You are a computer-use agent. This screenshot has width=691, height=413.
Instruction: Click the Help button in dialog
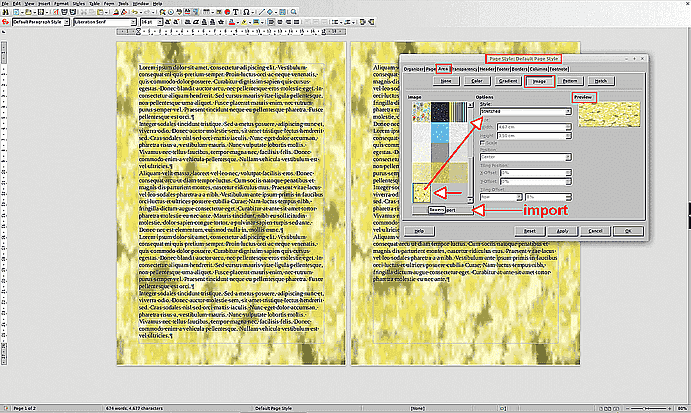(x=419, y=231)
